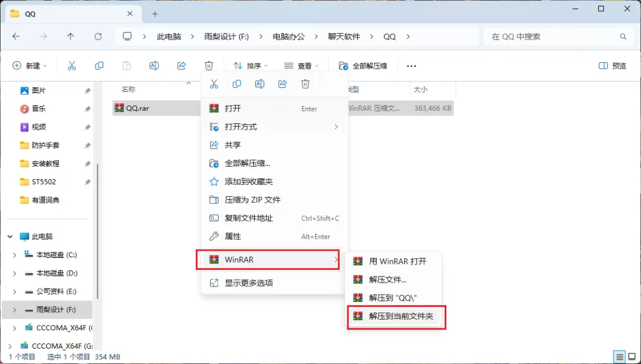641x364 pixels.
Task: Select 解压到 "QQ\" option
Action: point(394,298)
